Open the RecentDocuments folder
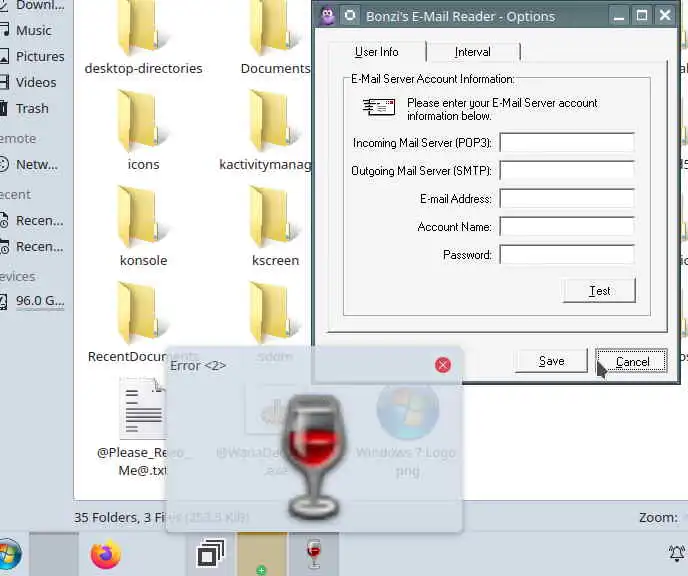Image resolution: width=688 pixels, height=576 pixels. pyautogui.click(x=143, y=313)
